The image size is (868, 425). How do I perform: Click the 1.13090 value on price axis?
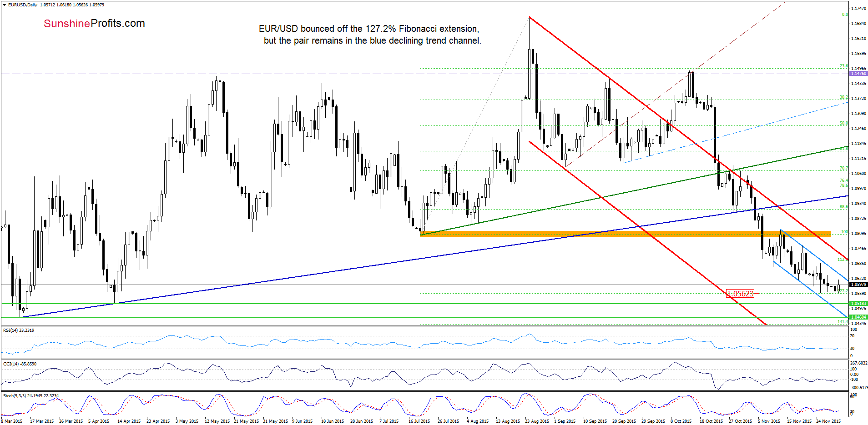pos(858,114)
